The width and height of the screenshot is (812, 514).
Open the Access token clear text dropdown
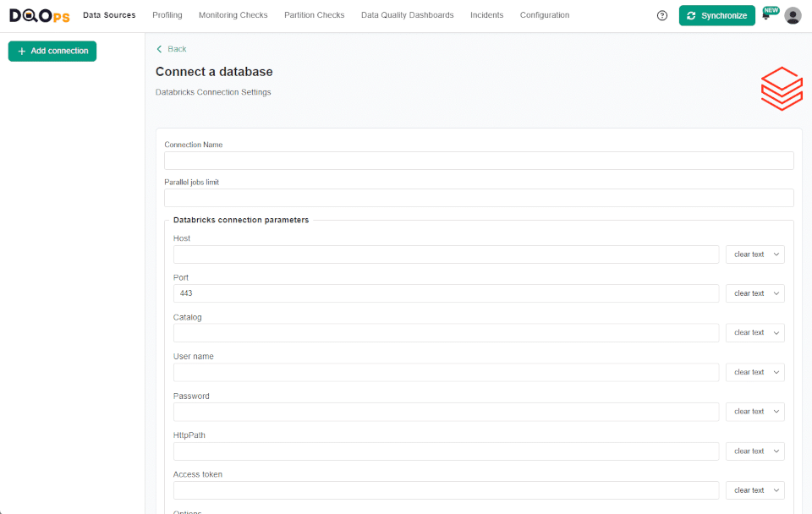point(755,490)
